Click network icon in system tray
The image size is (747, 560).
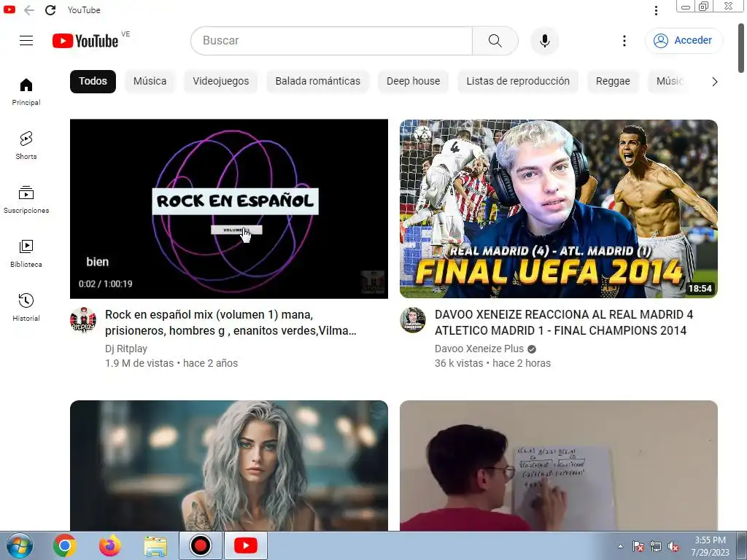click(x=656, y=547)
